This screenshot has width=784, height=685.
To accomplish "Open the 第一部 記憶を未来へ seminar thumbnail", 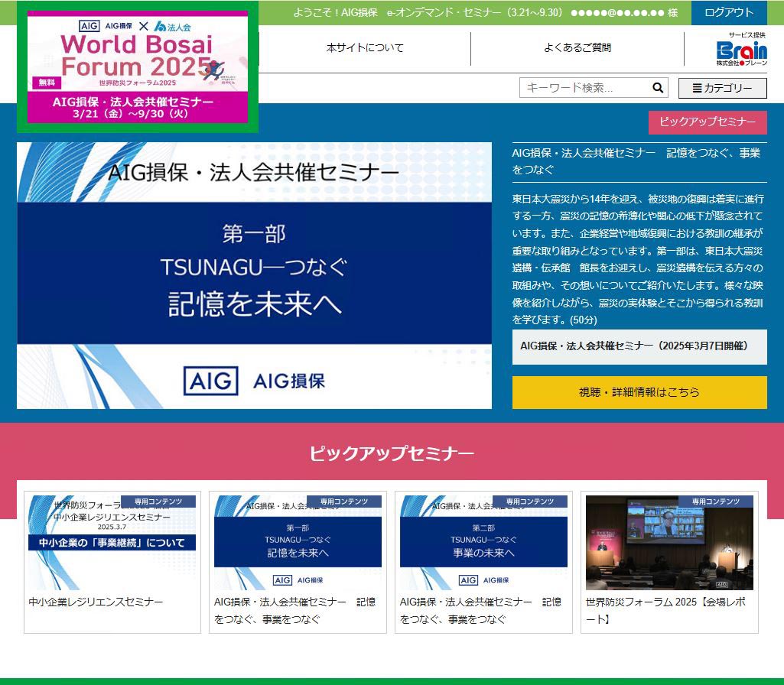I will (298, 542).
